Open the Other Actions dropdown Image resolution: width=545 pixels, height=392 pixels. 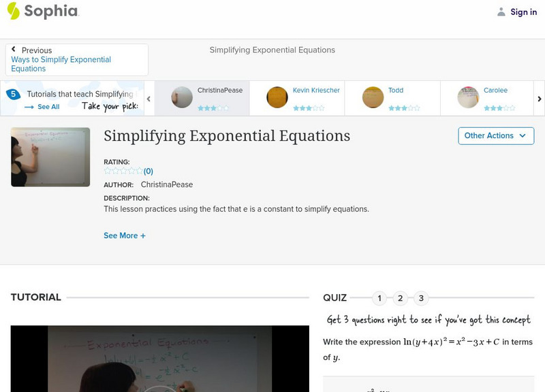[495, 135]
